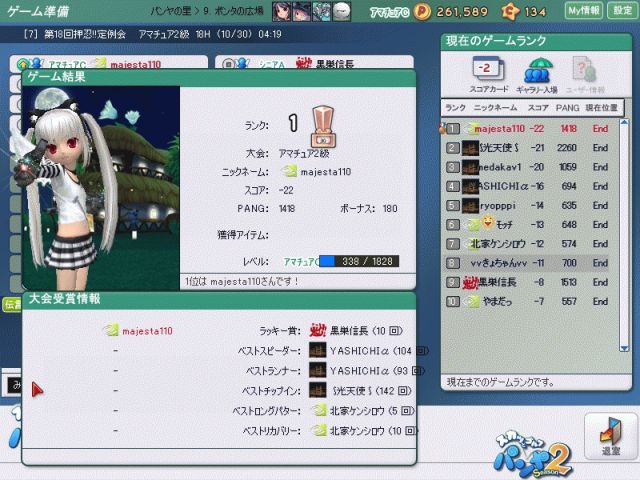Viewport: 640px width, 480px height.
Task: Click the red arrow marker on left edge
Action: coord(38,389)
